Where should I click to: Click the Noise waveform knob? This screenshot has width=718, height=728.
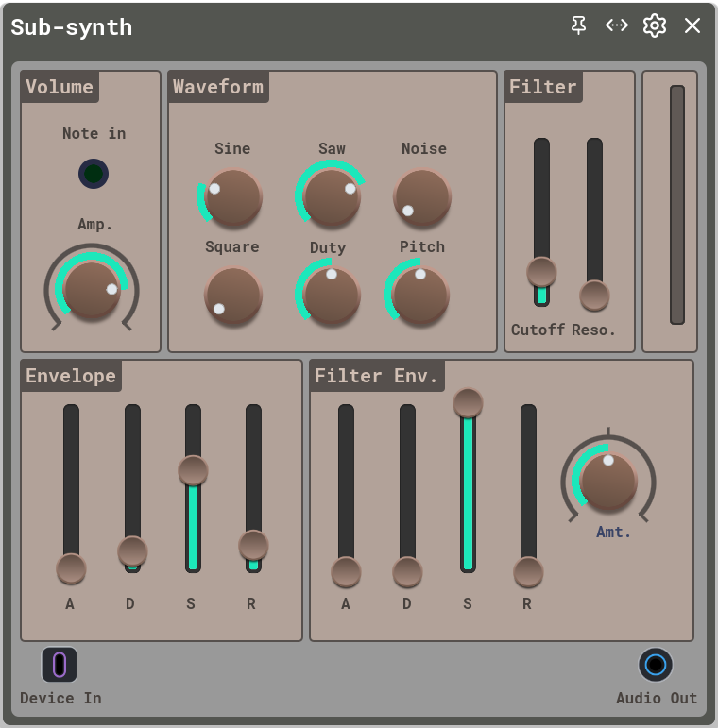pyautogui.click(x=422, y=196)
